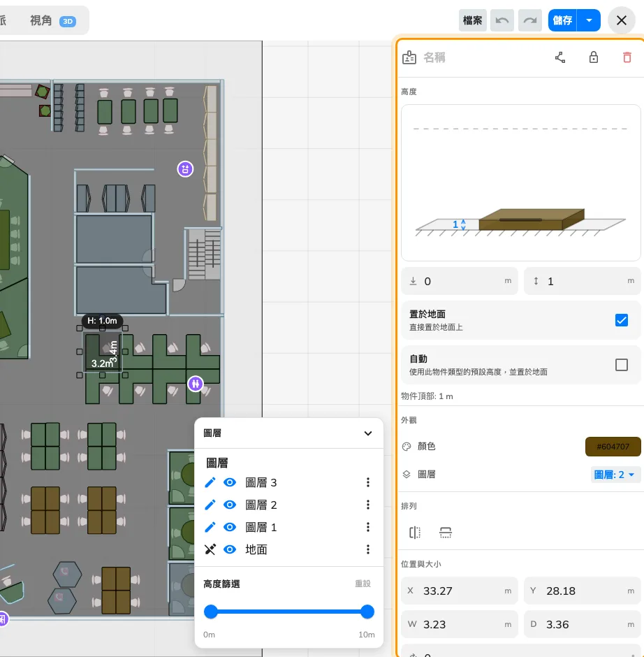The width and height of the screenshot is (644, 657).
Task: Select the 圖層 3 layer row
Action: tap(289, 482)
